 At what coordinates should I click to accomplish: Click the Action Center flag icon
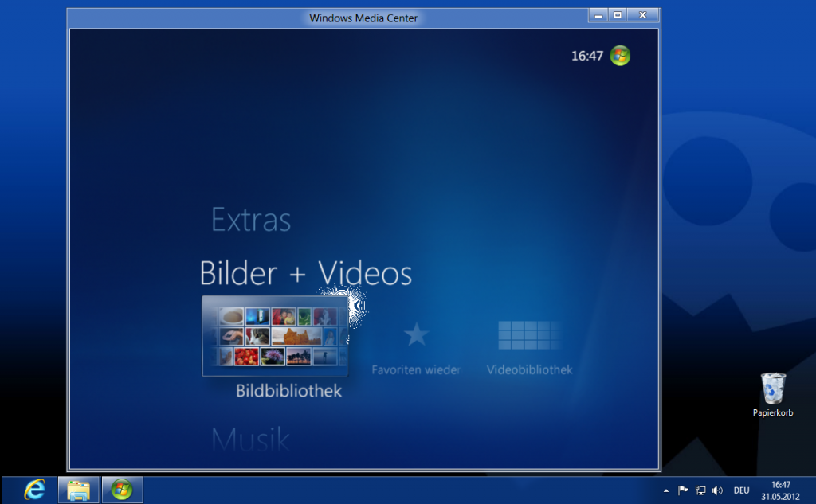click(683, 490)
